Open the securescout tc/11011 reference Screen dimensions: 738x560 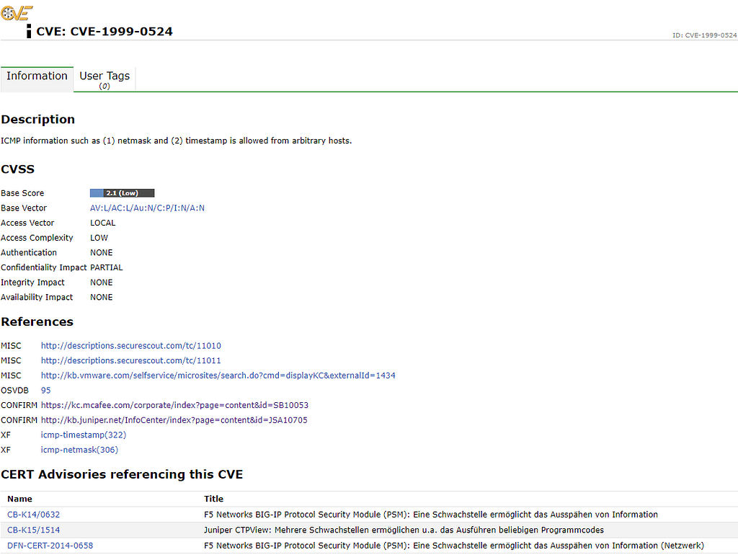[130, 360]
